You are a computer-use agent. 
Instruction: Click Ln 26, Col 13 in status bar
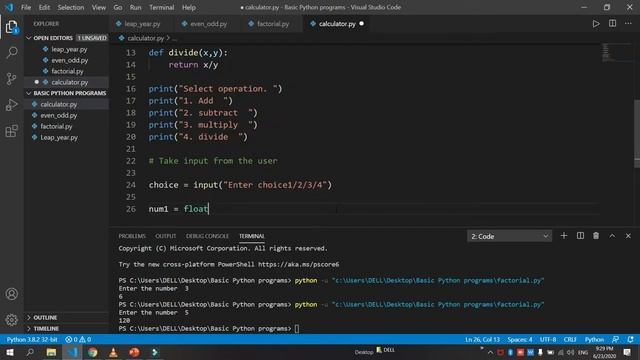[x=482, y=340]
